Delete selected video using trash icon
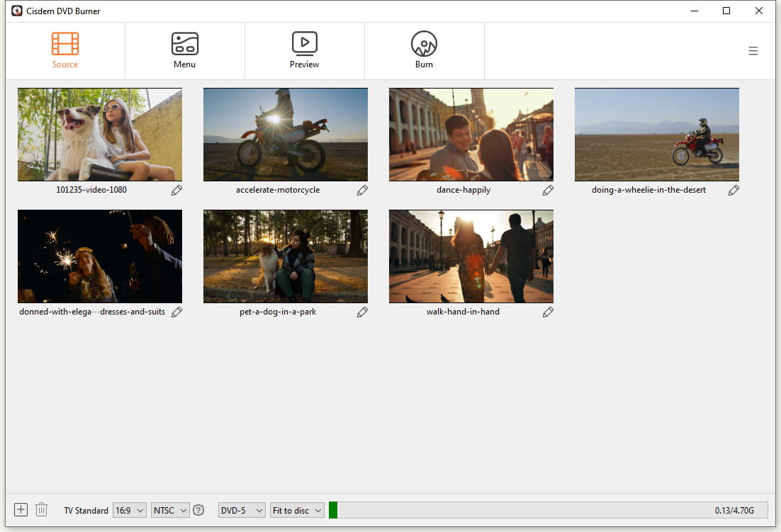 coord(42,510)
